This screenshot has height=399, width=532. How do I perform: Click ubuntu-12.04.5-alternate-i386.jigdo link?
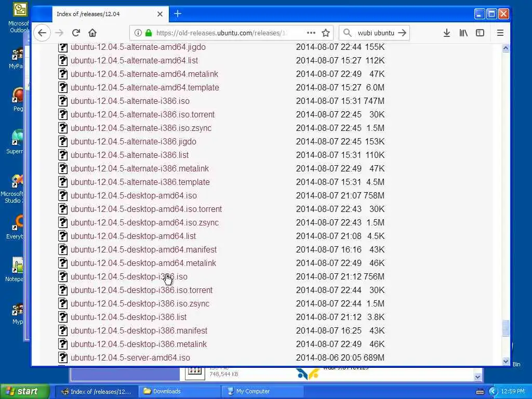(134, 142)
